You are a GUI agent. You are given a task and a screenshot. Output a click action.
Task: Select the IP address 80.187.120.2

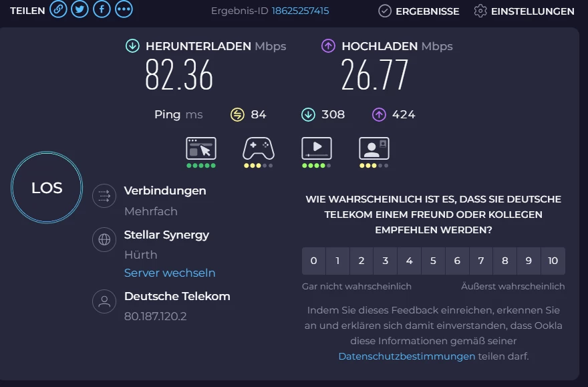pyautogui.click(x=155, y=316)
